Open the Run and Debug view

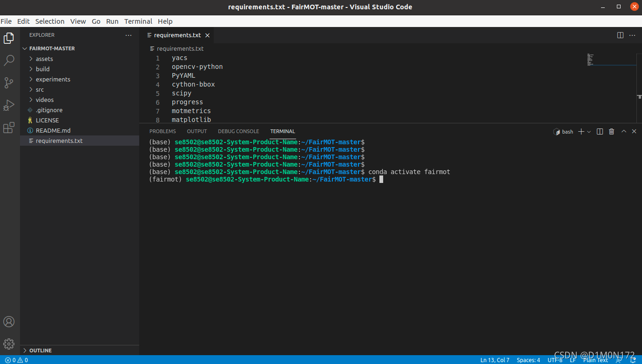pyautogui.click(x=9, y=105)
